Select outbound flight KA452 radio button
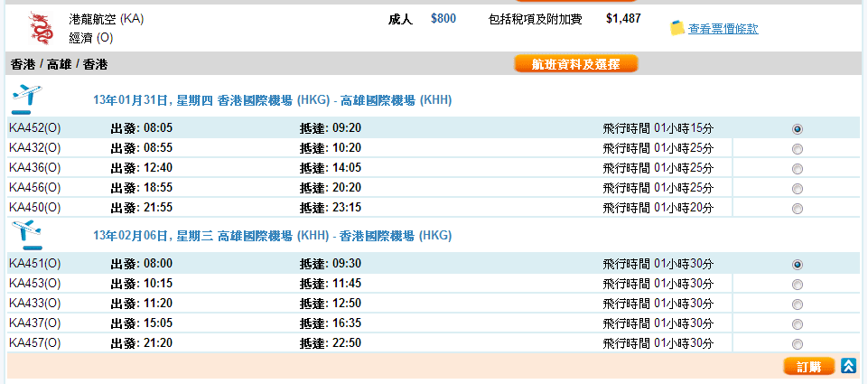 797,129
